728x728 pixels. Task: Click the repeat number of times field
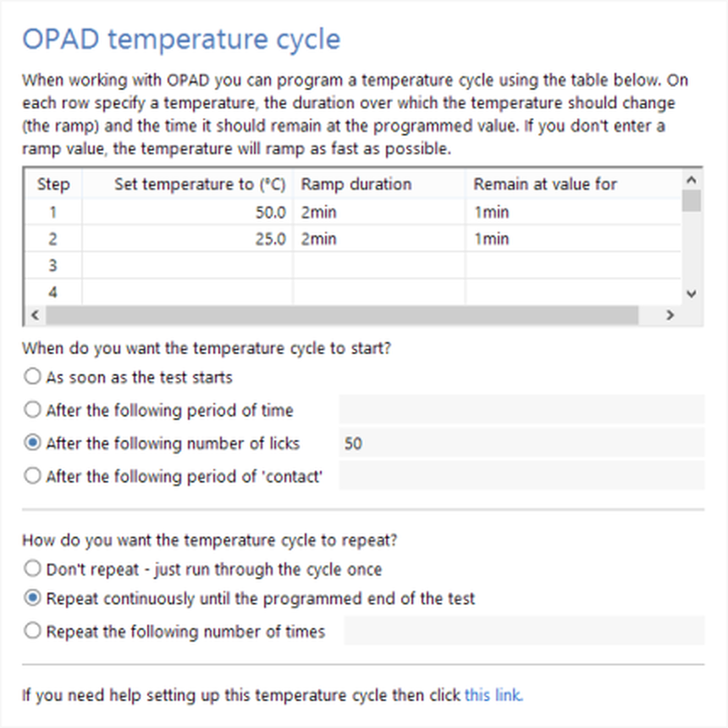(524, 631)
